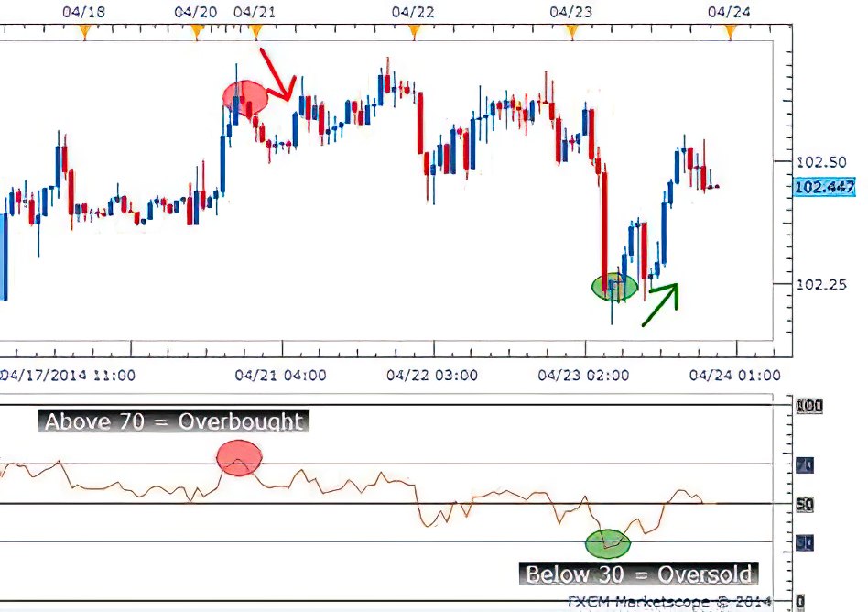This screenshot has width=868, height=612.
Task: Click the orange marker under 04/24
Action: tap(730, 32)
